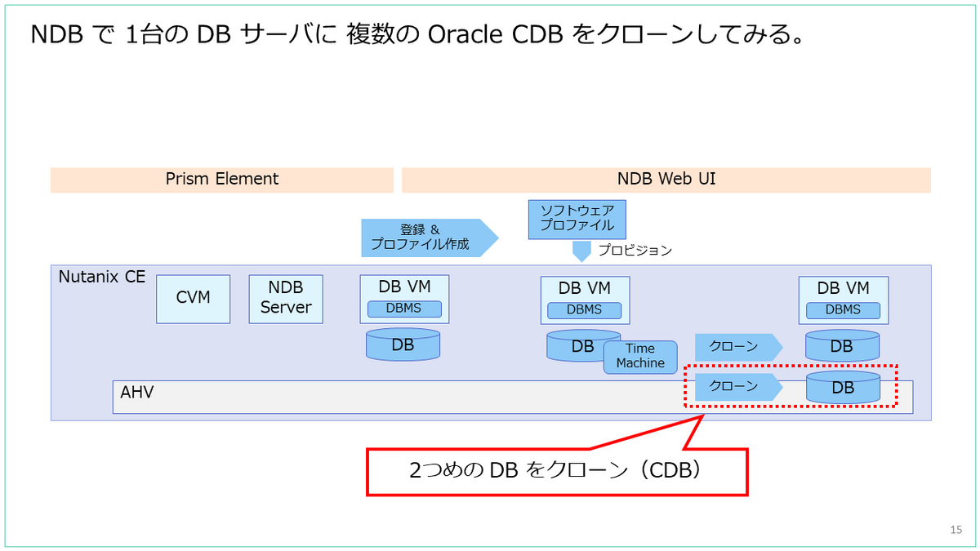The image size is (980, 551).
Task: Click the slide page number 15
Action: 956,531
